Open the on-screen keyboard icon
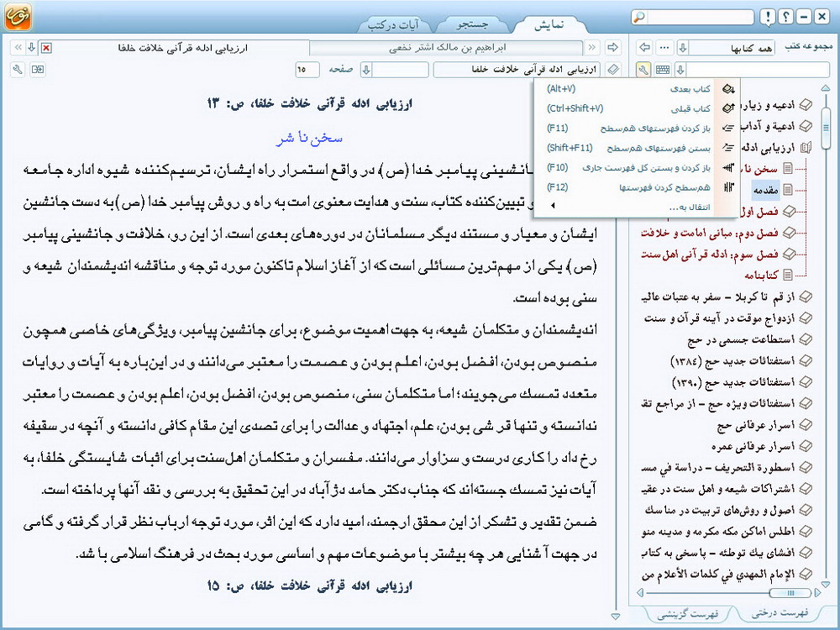This screenshot has width=840, height=630. pyautogui.click(x=663, y=70)
